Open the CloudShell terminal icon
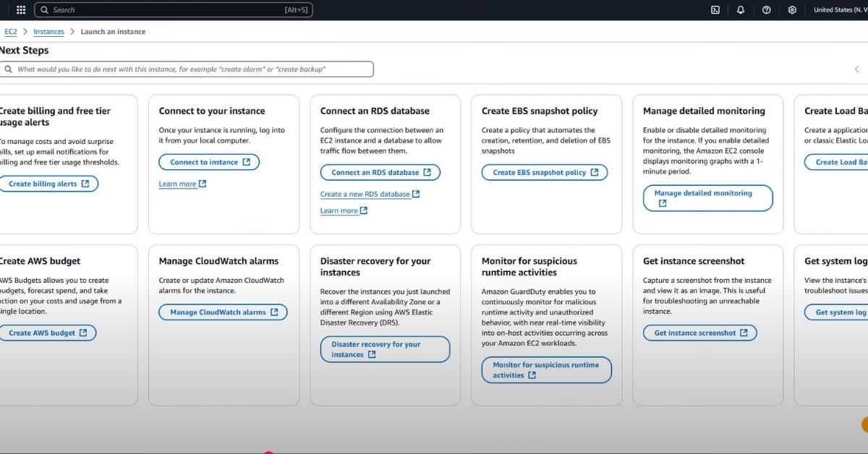The height and width of the screenshot is (454, 868). pyautogui.click(x=715, y=10)
